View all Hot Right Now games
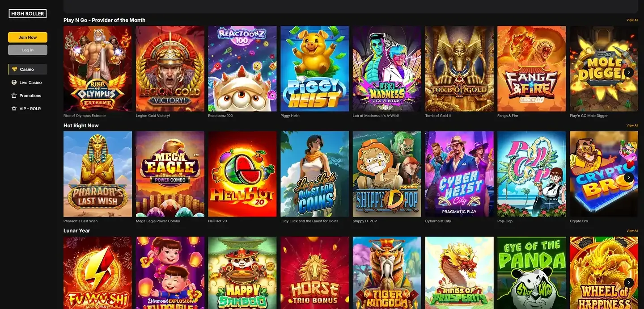The height and width of the screenshot is (309, 644). coord(632,125)
